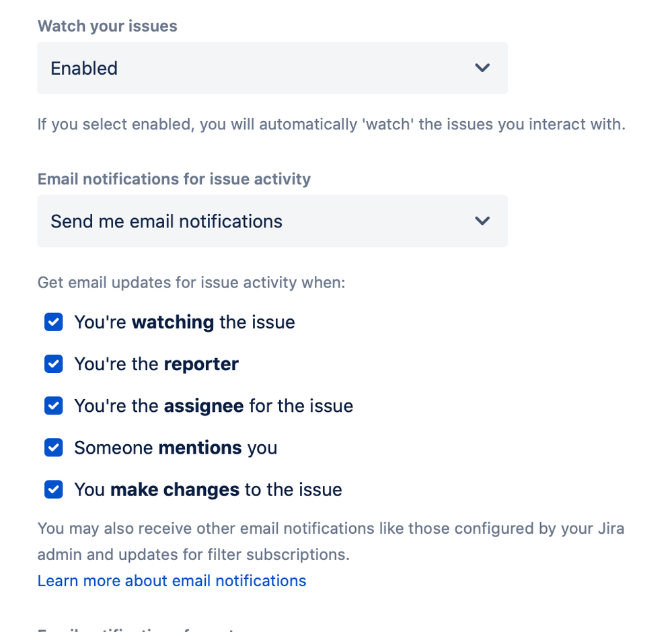672x632 pixels.
Task: Uncheck the You're the reporter option
Action: 53,364
